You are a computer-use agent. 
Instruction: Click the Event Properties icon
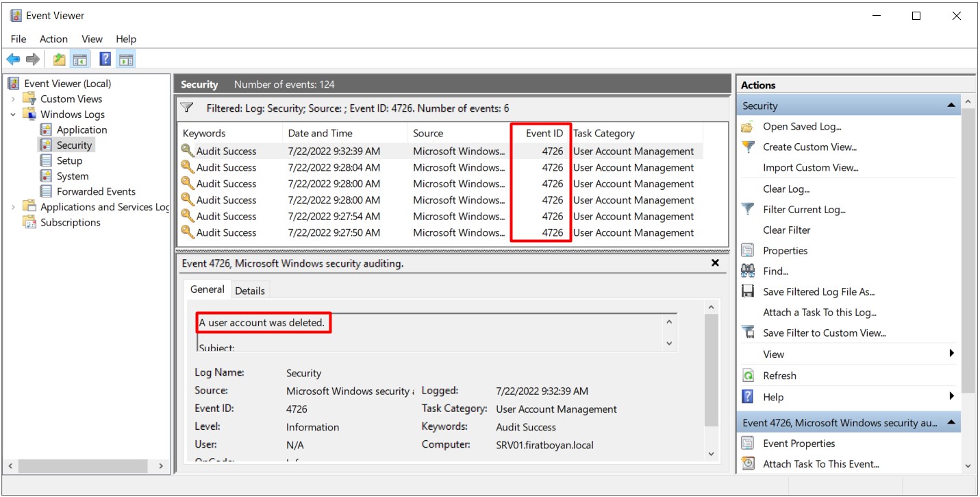749,444
